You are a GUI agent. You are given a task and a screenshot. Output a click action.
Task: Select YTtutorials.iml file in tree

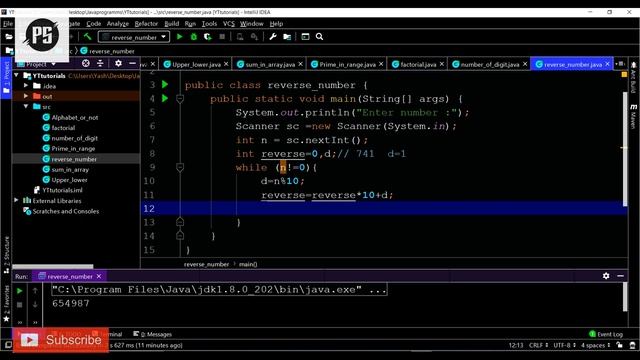coord(62,190)
